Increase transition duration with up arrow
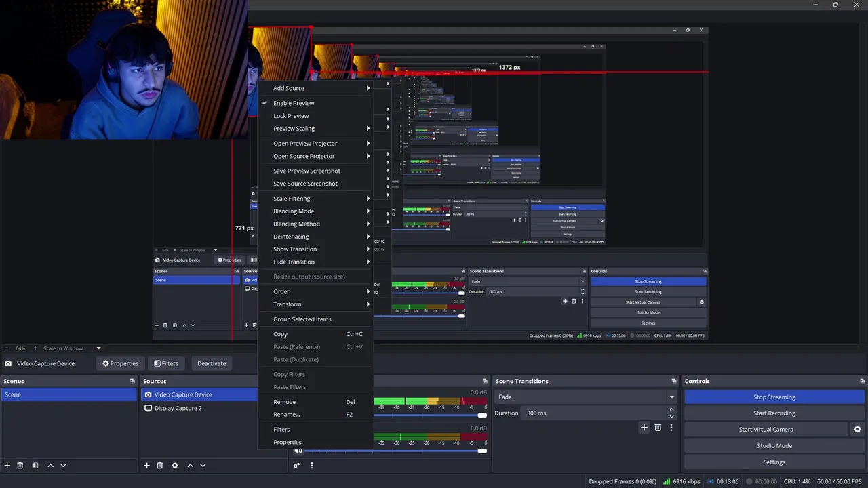This screenshot has width=868, height=488. 672,409
